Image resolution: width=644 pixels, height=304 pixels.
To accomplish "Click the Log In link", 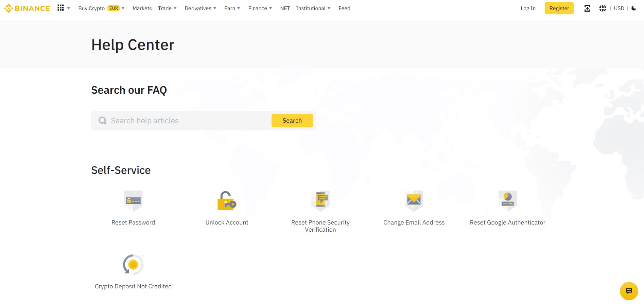I will 528,8.
